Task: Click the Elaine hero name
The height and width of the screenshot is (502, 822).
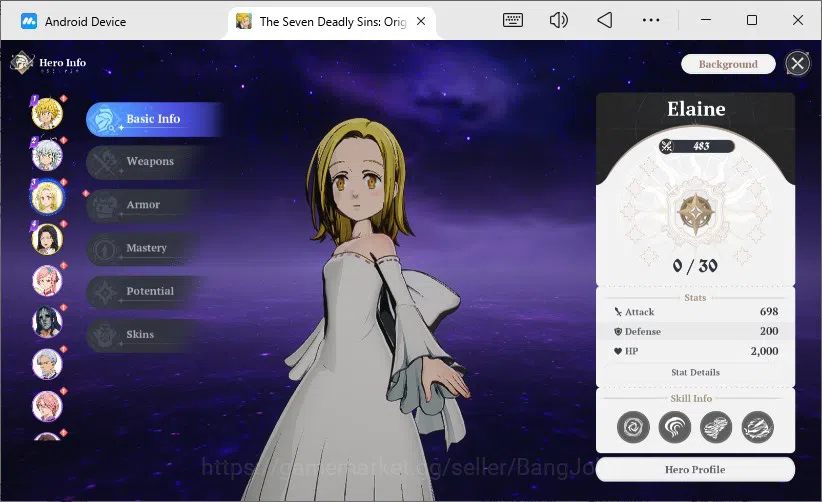Action: 696,109
